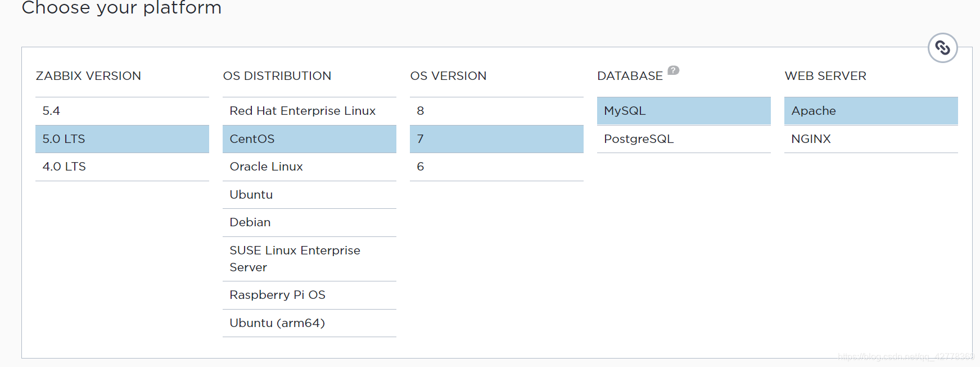Choose PostgreSQL as the database
The image size is (980, 367).
pyautogui.click(x=684, y=139)
